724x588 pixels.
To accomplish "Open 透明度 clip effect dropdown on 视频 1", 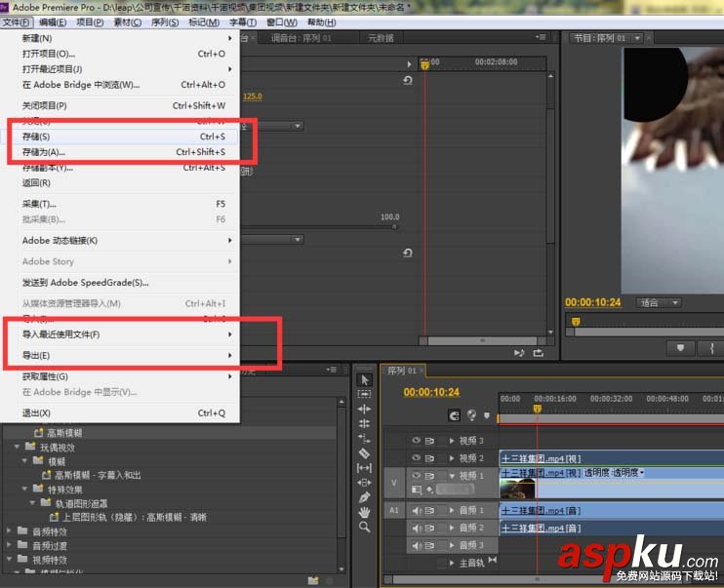I will click(643, 473).
